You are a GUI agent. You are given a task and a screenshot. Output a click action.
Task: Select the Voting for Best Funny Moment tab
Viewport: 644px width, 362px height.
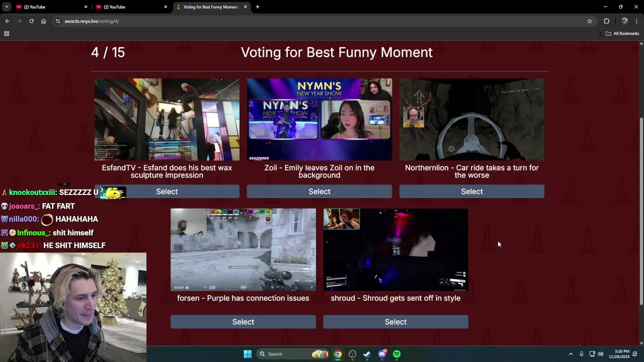[210, 7]
